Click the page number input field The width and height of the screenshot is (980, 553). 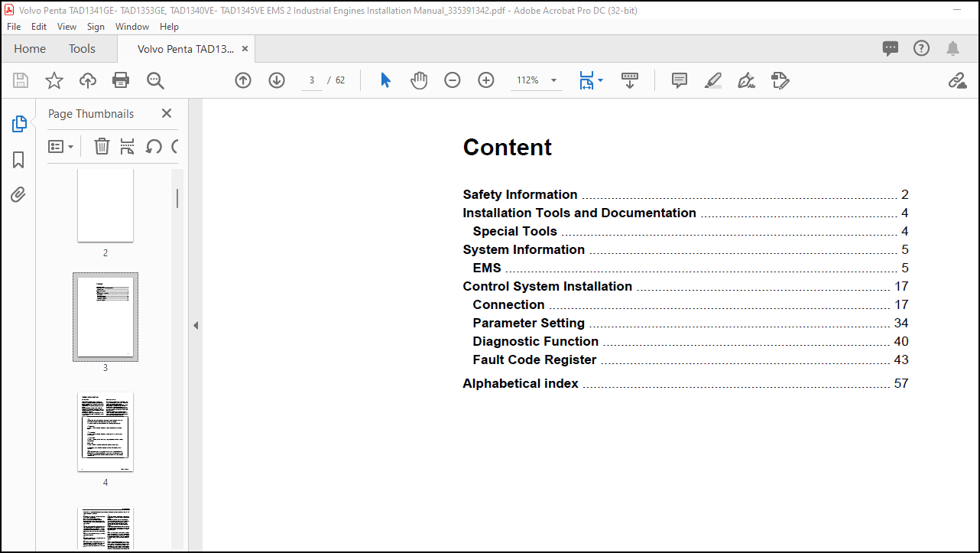click(x=312, y=80)
